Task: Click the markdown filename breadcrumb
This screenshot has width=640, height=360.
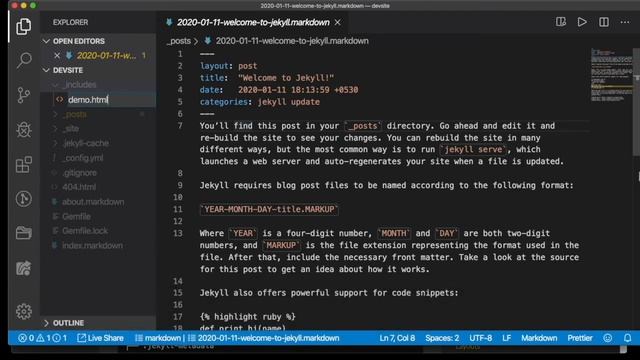Action: pos(292,41)
